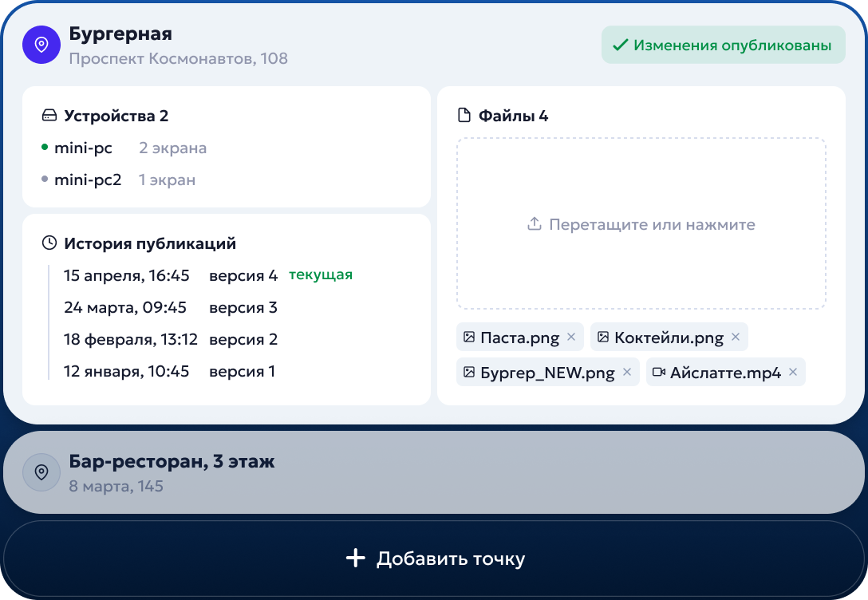The image size is (868, 600).
Task: Remove the Айслатте.mp4 file
Action: coord(793,372)
